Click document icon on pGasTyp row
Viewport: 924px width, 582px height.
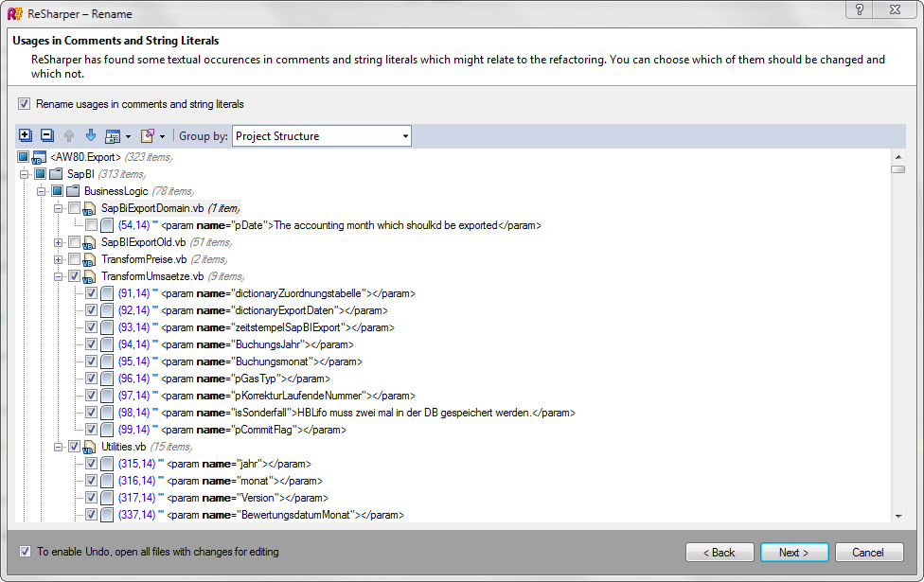click(x=107, y=379)
